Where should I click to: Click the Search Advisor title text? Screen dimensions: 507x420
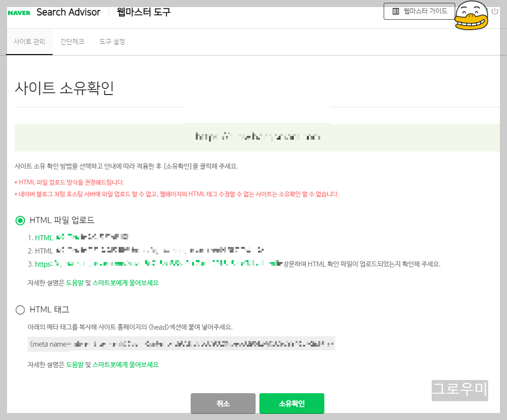(68, 12)
